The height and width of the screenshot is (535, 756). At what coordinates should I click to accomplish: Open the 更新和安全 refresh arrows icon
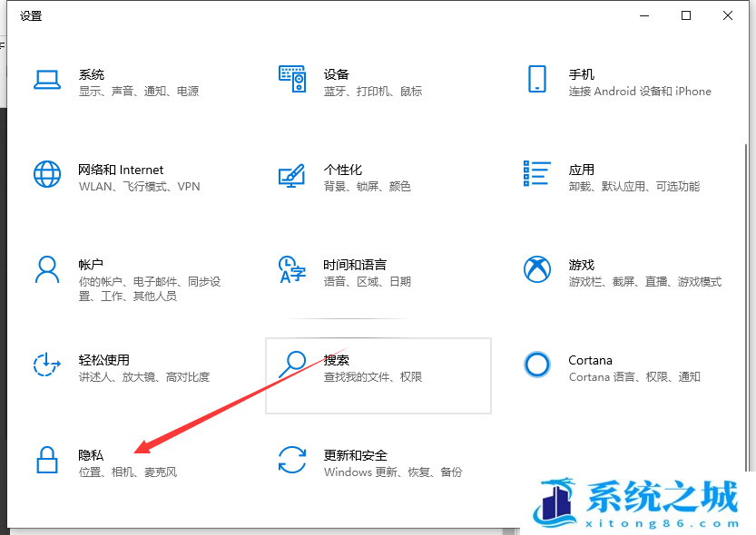click(292, 460)
